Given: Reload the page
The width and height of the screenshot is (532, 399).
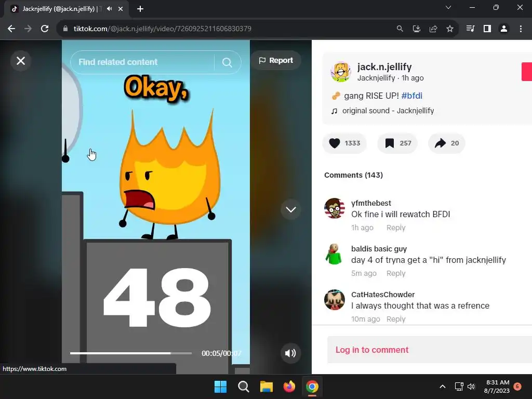Looking at the screenshot, I should pos(45,29).
